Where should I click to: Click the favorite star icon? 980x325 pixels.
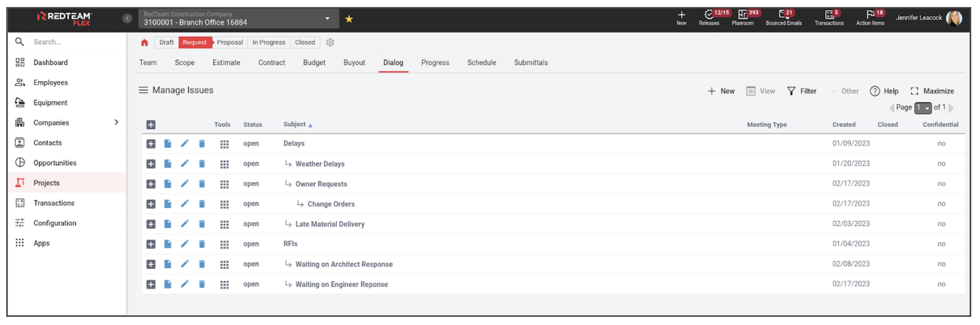tap(348, 19)
